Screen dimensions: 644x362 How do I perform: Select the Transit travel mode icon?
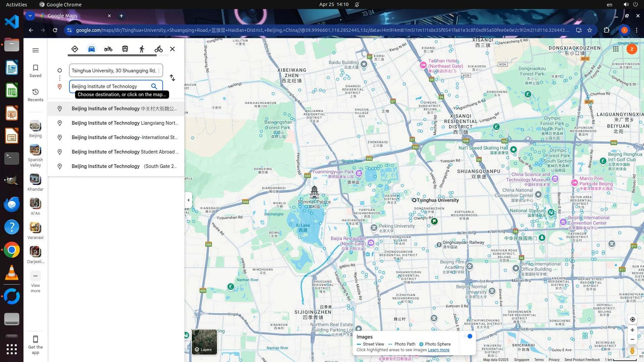[x=125, y=49]
